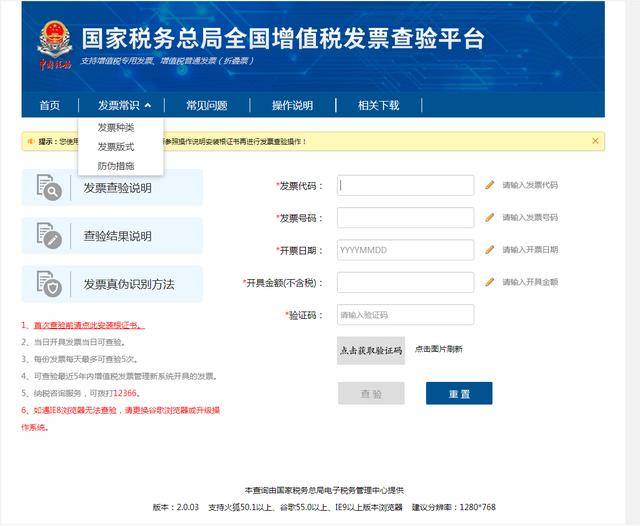Click the red 12366 hotline number

pos(124,393)
